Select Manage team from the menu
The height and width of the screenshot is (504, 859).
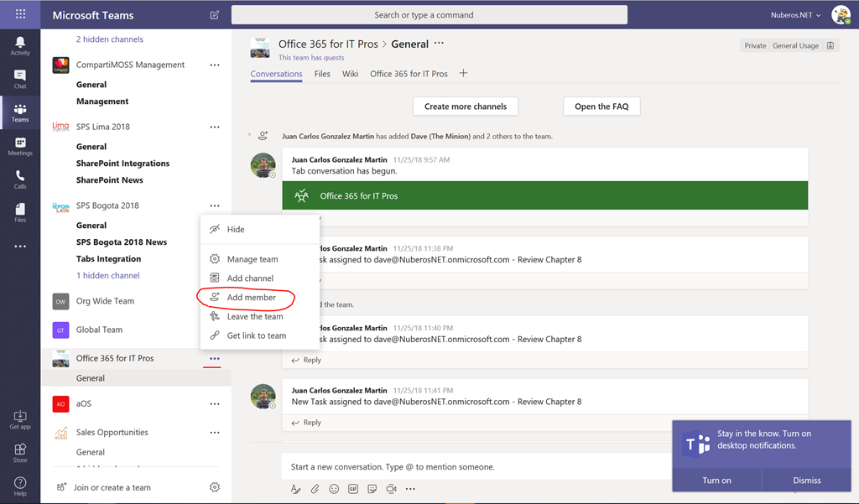tap(260, 259)
